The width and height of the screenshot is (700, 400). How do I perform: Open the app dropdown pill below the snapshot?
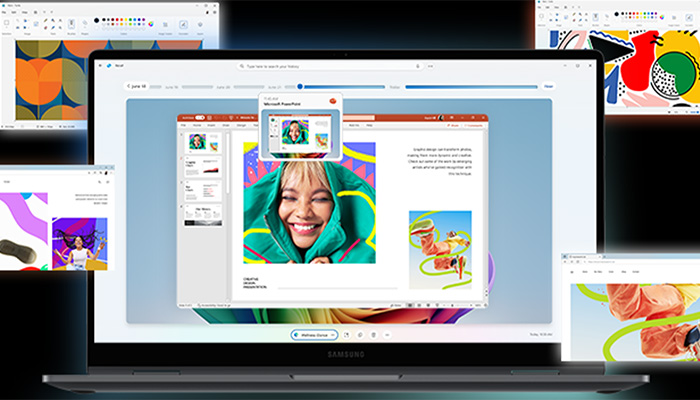click(315, 335)
